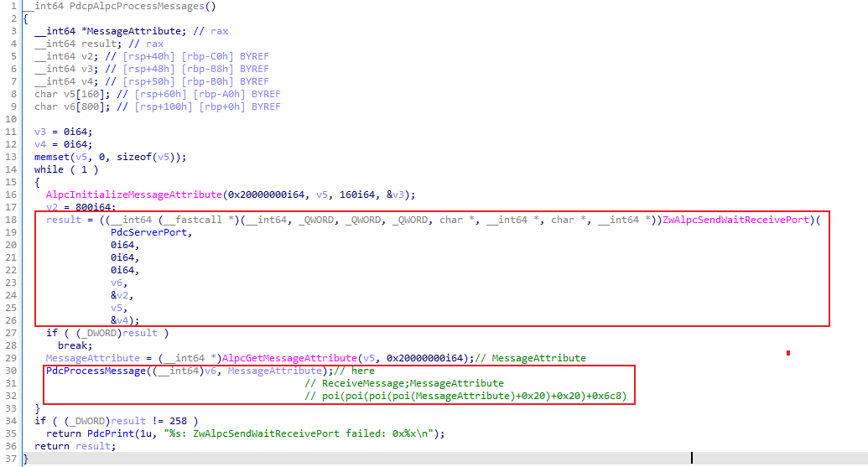Select the PdcProcessMessage function call
868x467 pixels.
pos(96,371)
